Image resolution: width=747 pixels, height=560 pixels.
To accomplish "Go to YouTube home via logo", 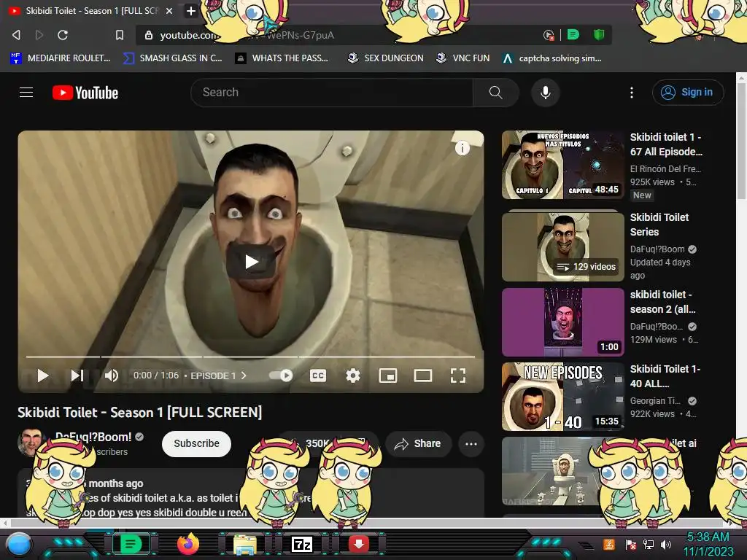I will click(85, 93).
